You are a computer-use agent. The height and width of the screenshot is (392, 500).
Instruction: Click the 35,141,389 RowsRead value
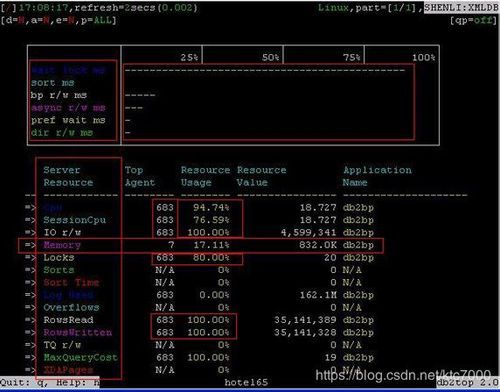[305, 320]
